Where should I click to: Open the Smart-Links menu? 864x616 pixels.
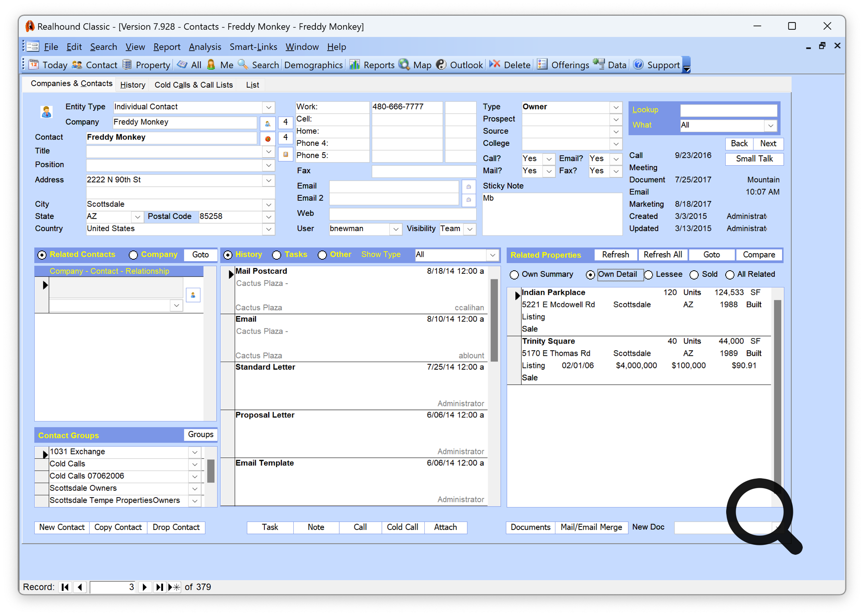253,47
